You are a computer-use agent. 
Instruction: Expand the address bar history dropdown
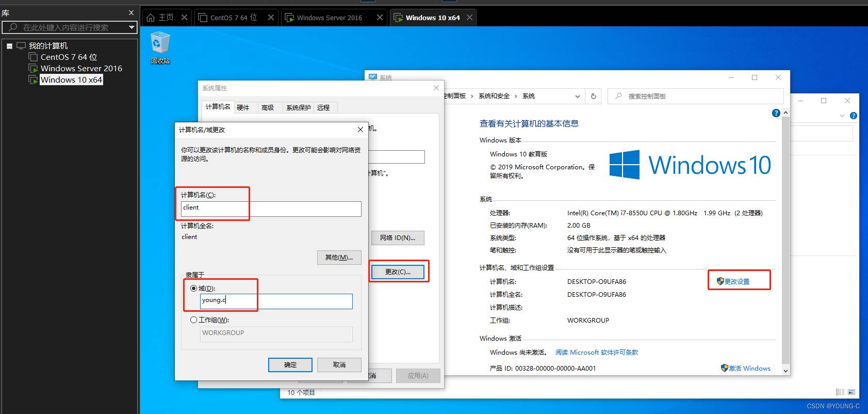pos(577,97)
